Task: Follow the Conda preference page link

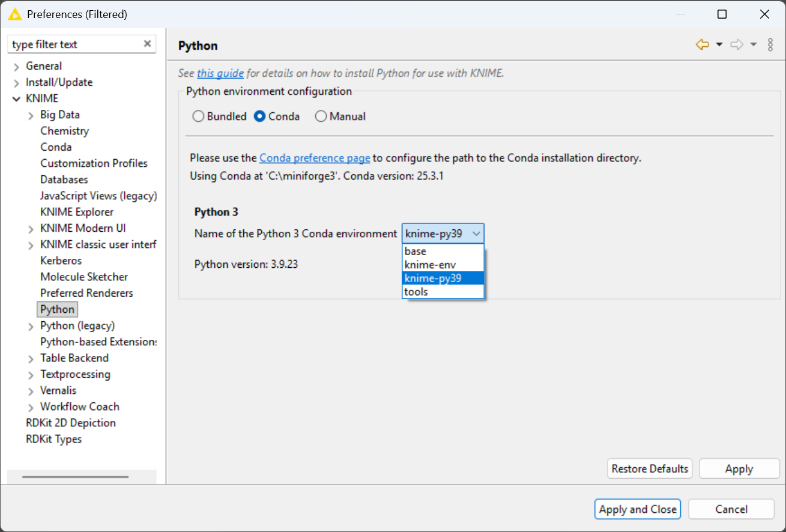Action: pyautogui.click(x=314, y=157)
